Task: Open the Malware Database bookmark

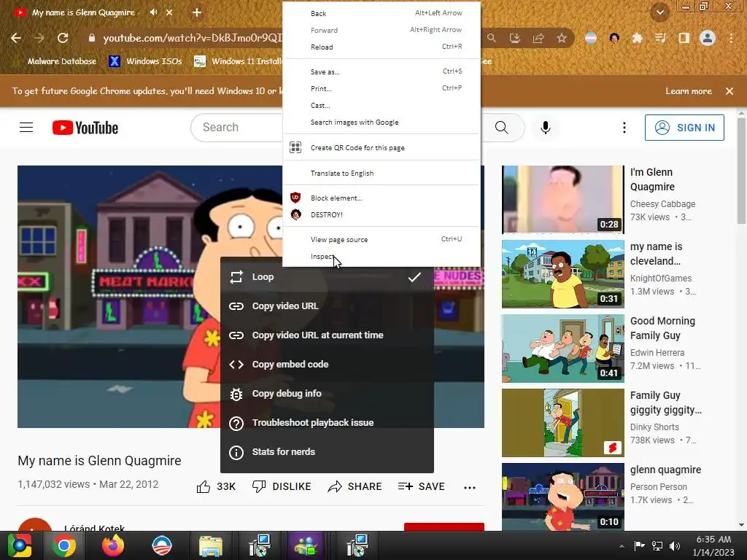Action: (x=54, y=61)
